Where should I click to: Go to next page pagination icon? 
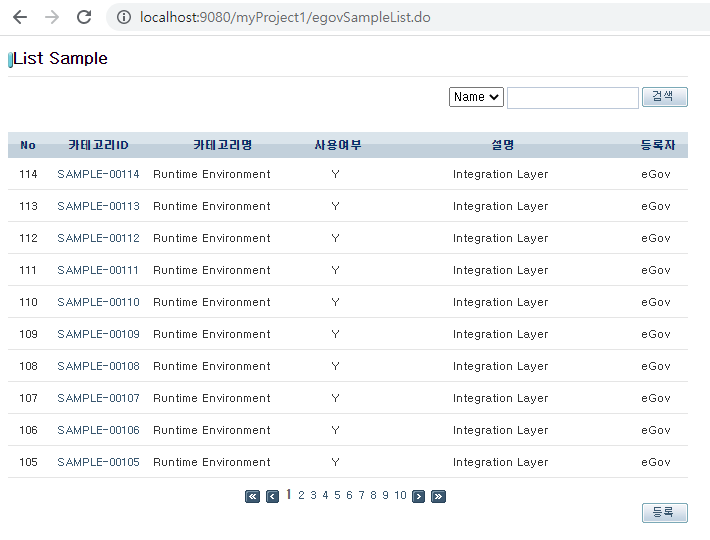(418, 497)
